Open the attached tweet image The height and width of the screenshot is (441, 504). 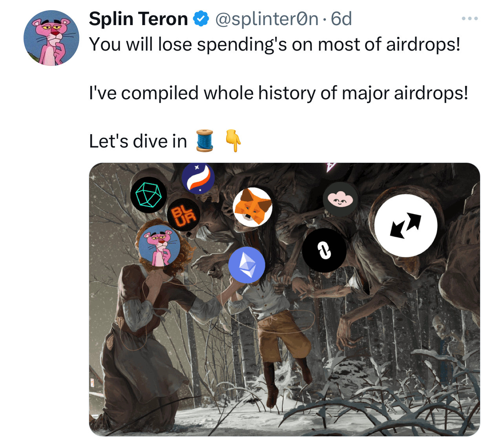pyautogui.click(x=285, y=299)
